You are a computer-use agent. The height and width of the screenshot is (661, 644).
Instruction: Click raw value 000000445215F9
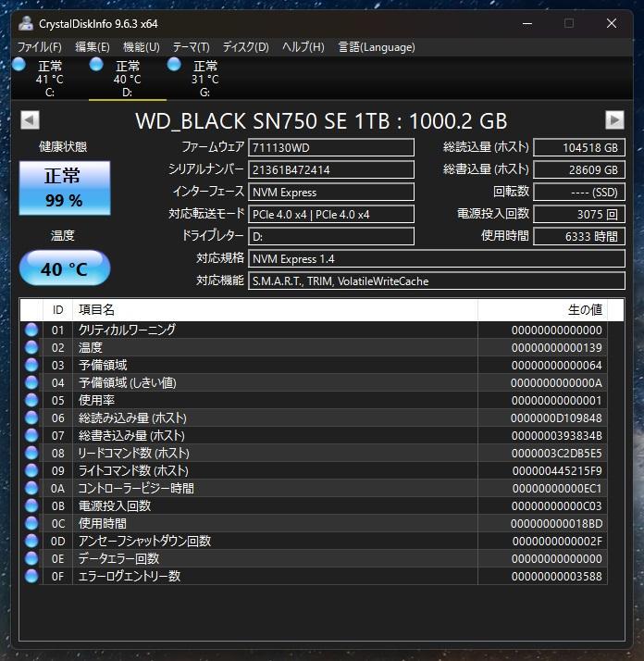[x=557, y=470]
